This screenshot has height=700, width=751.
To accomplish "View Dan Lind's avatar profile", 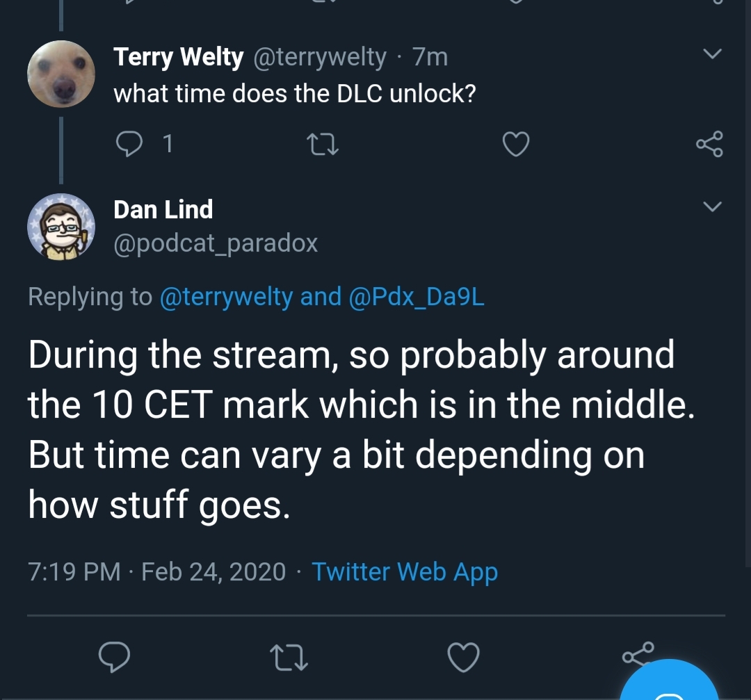I will tap(60, 227).
